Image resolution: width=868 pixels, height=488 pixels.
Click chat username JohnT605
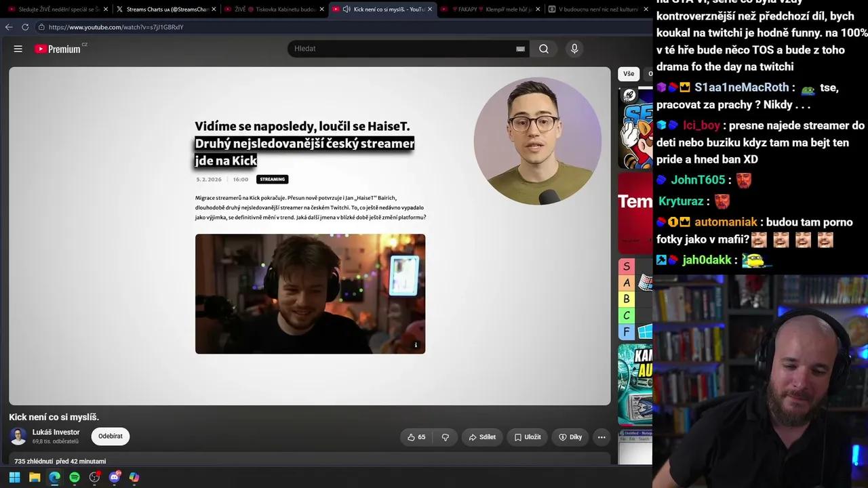click(698, 180)
